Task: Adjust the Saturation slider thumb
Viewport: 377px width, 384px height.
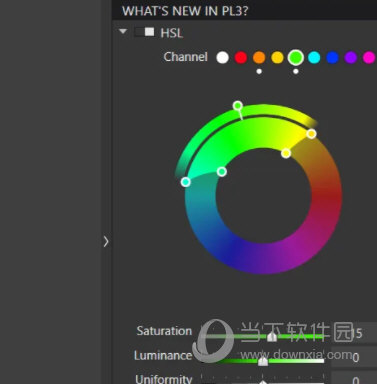Action: coord(272,336)
